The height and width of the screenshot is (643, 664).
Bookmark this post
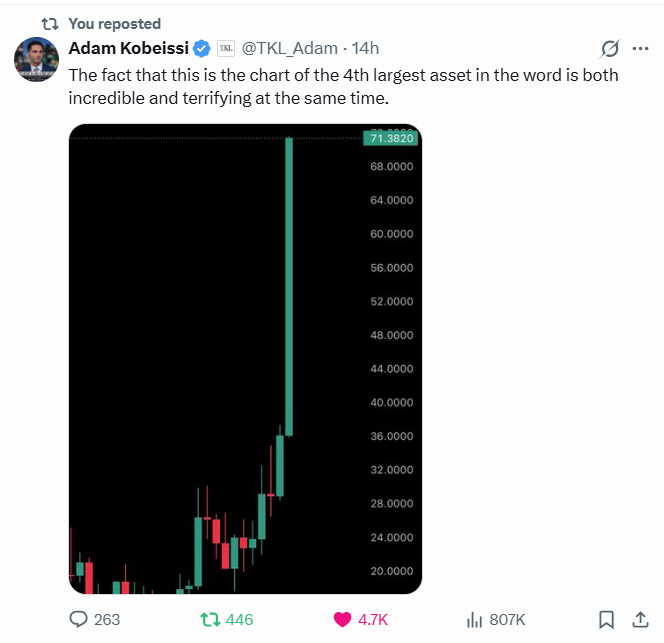[606, 619]
